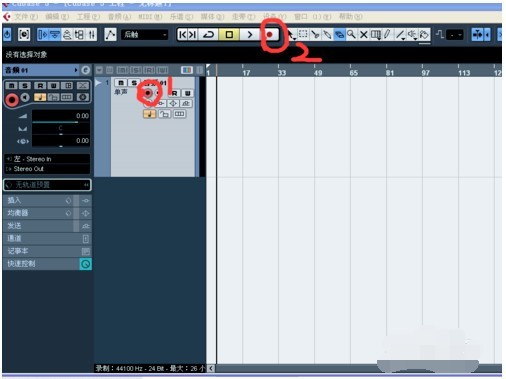Select the Split scissors tool
The image size is (506, 379).
315,34
